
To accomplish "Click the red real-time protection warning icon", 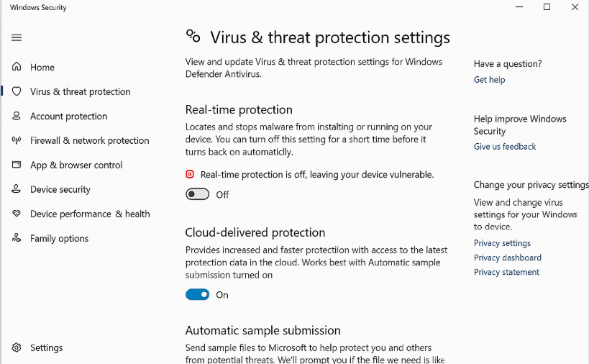I will (190, 174).
